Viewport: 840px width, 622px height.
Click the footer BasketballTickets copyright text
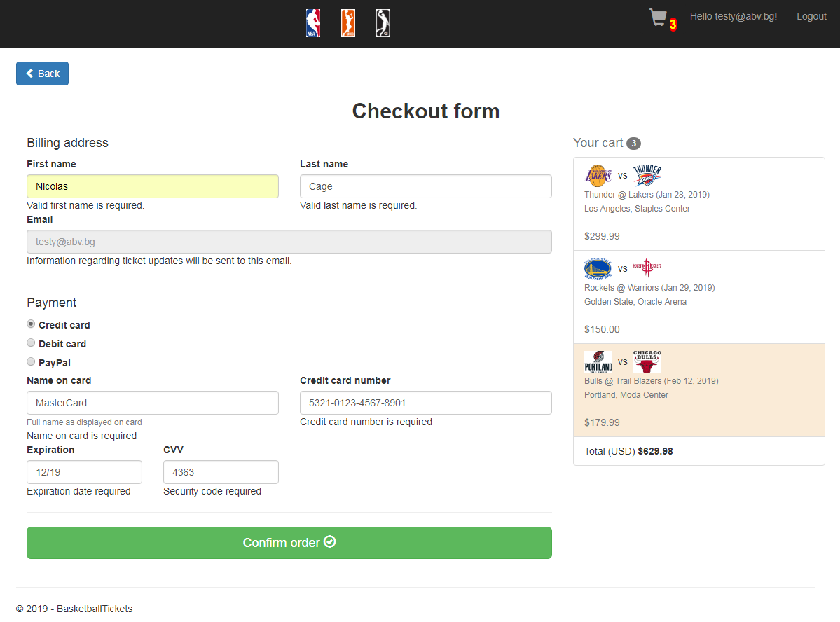click(74, 609)
